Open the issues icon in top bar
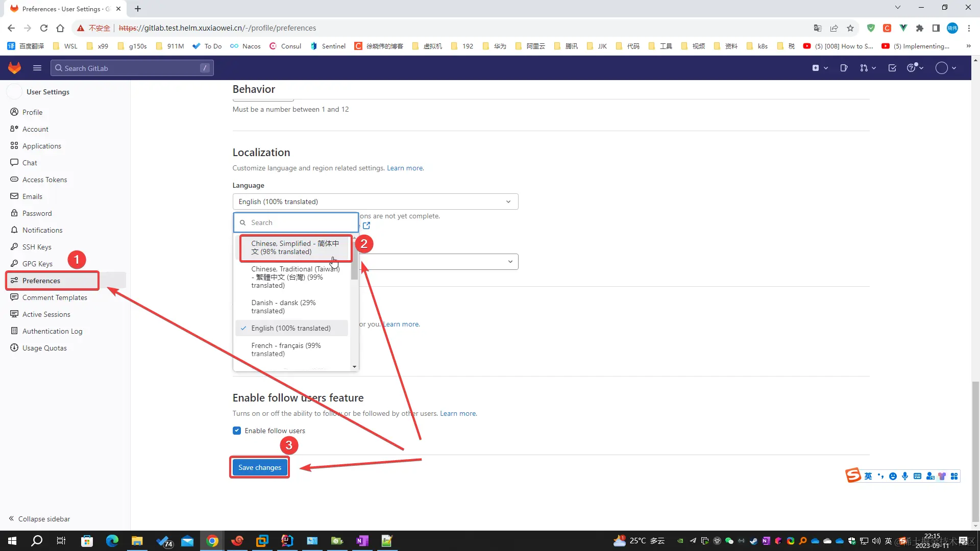 (x=844, y=68)
